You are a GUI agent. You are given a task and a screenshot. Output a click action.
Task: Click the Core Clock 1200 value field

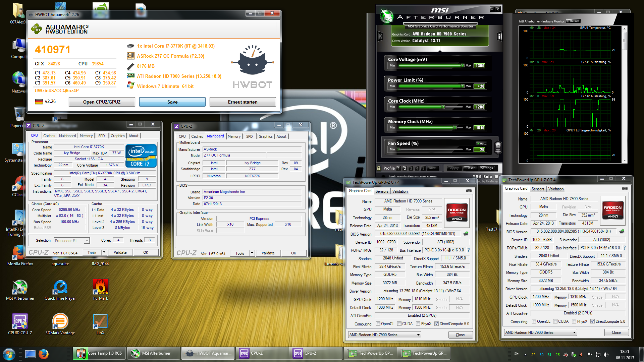point(480,107)
